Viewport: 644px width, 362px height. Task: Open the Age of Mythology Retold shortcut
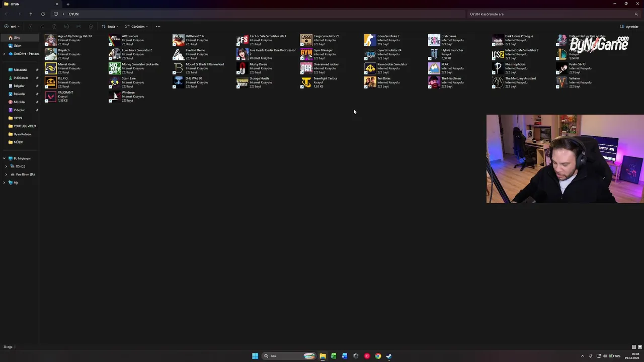click(68, 40)
